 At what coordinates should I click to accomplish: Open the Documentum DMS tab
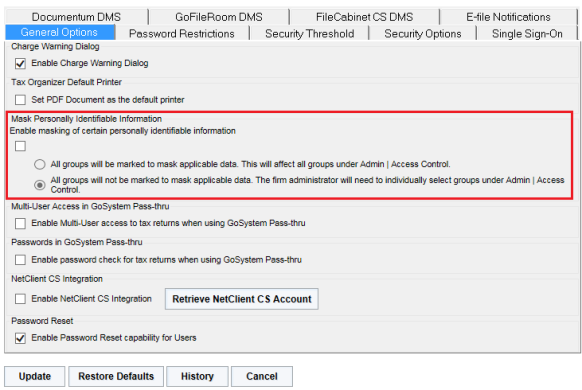tap(76, 17)
